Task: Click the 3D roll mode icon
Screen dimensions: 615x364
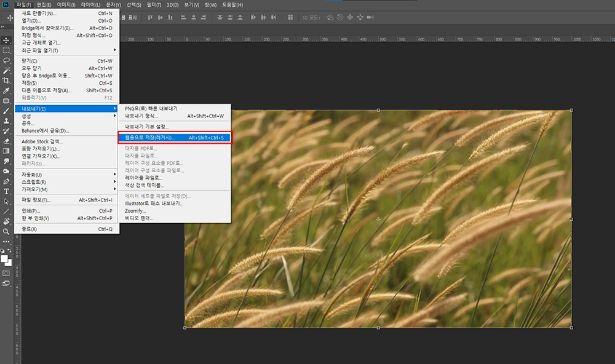Action: [340, 17]
